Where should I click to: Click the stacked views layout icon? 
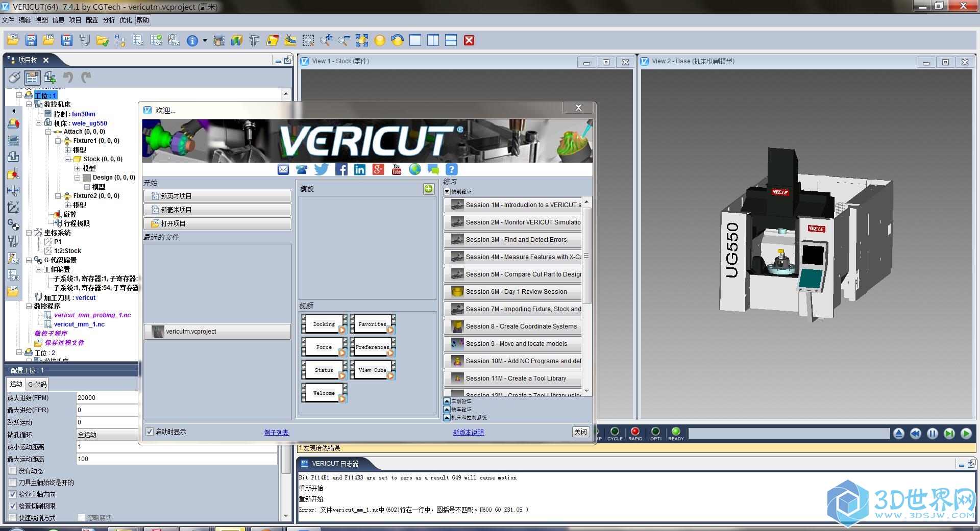coord(451,40)
